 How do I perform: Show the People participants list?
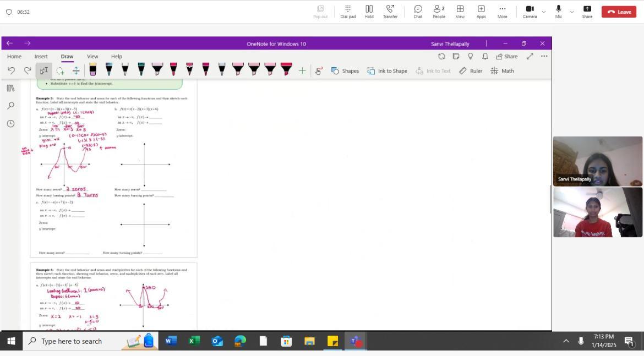point(439,12)
